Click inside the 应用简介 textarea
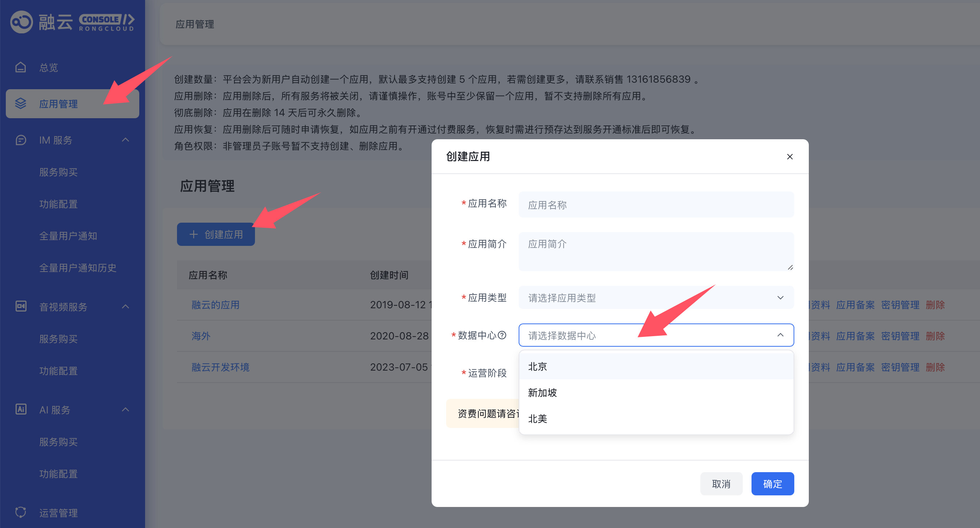 coord(656,251)
